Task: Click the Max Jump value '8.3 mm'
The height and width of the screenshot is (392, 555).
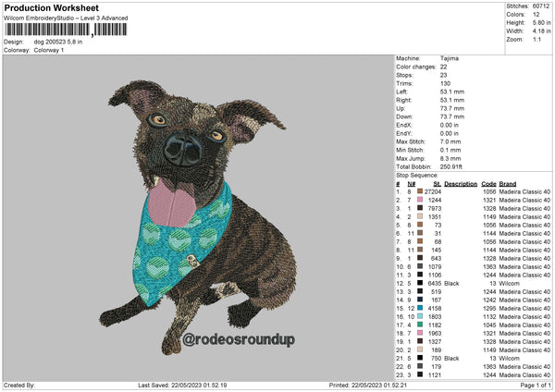Action: coord(450,158)
